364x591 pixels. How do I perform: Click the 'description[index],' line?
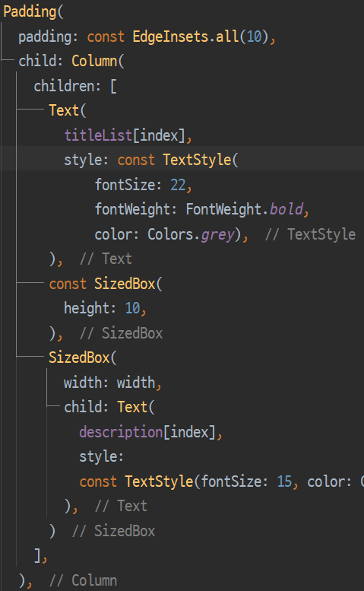point(151,432)
